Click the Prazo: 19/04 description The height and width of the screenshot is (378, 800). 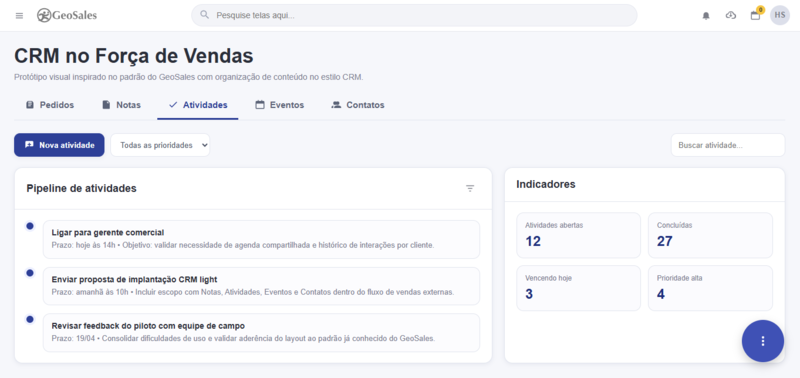click(x=243, y=338)
